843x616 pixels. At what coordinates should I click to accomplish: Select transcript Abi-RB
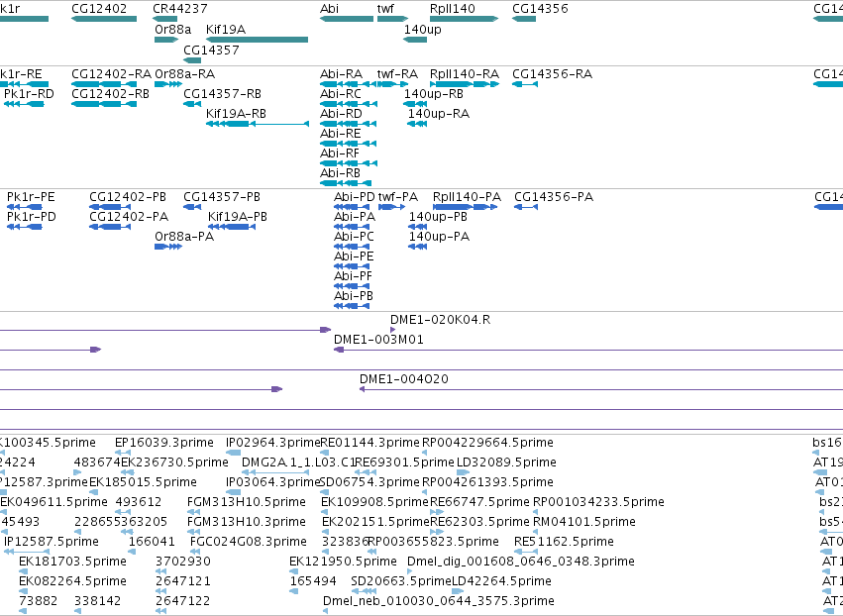[x=346, y=183]
